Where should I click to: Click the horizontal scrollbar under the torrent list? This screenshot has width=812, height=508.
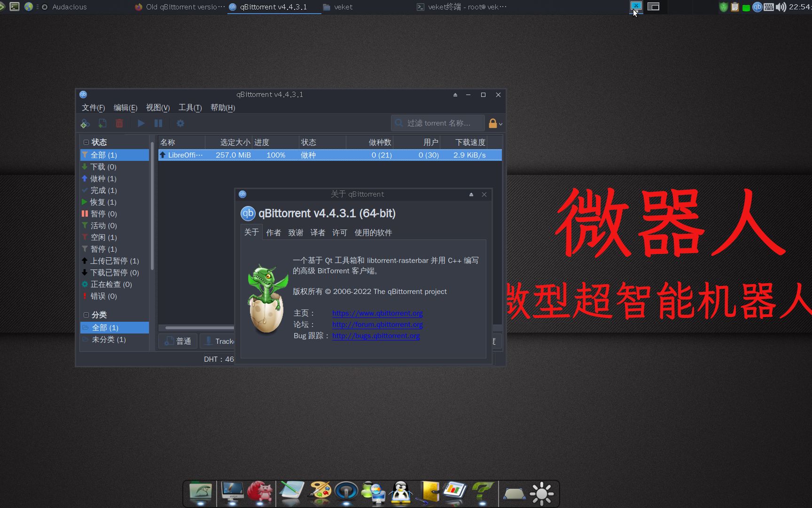199,328
